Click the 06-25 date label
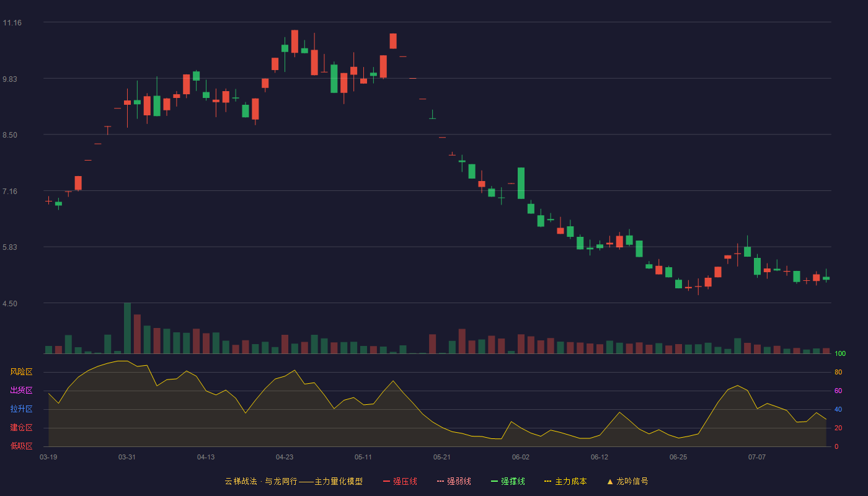868x496 pixels. (x=678, y=457)
